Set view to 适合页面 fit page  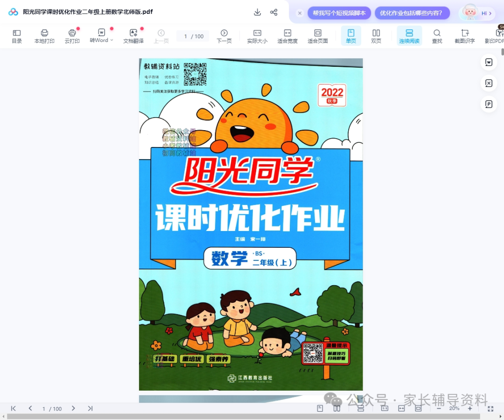pos(318,36)
